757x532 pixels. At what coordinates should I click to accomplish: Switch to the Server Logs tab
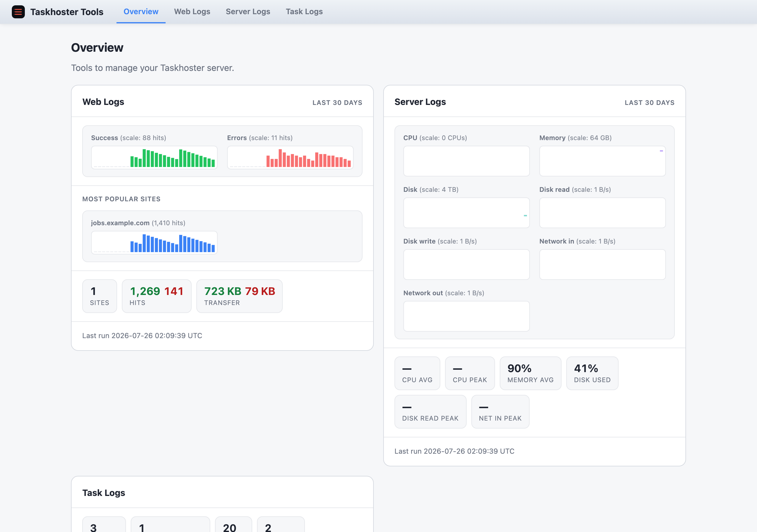tap(248, 12)
